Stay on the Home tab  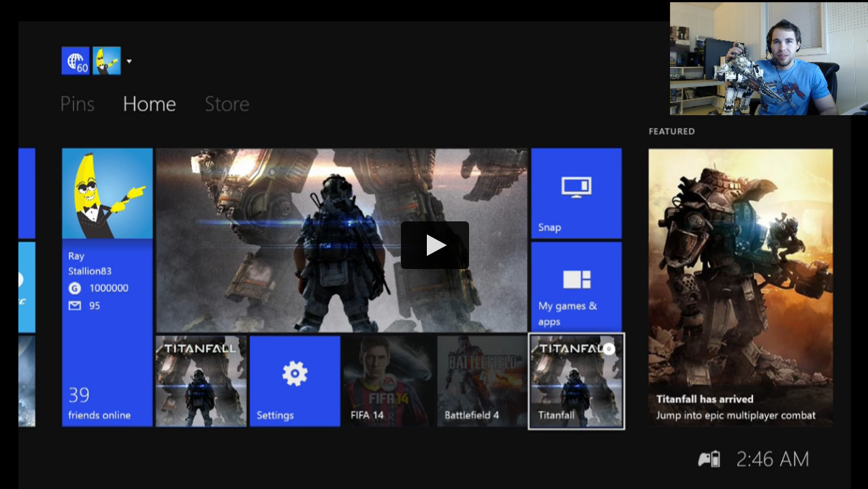coord(148,104)
